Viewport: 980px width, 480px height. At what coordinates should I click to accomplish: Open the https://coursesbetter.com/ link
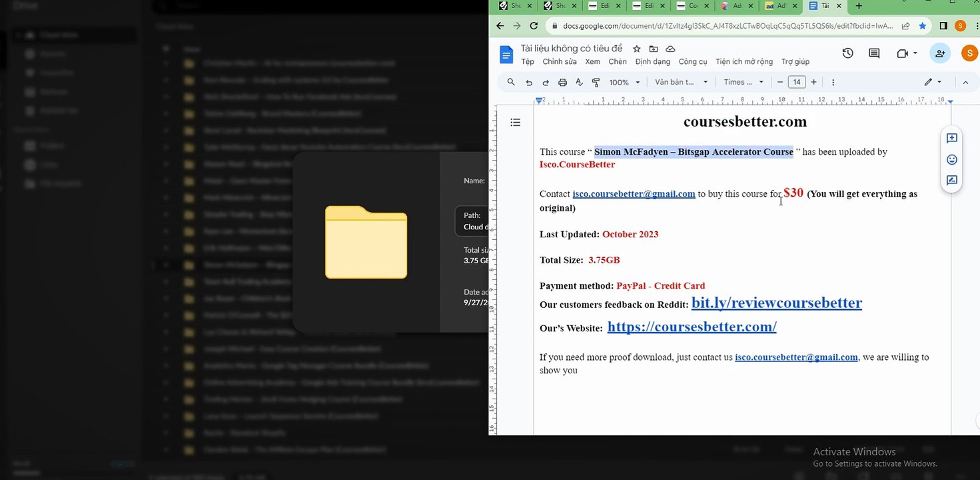coord(692,327)
